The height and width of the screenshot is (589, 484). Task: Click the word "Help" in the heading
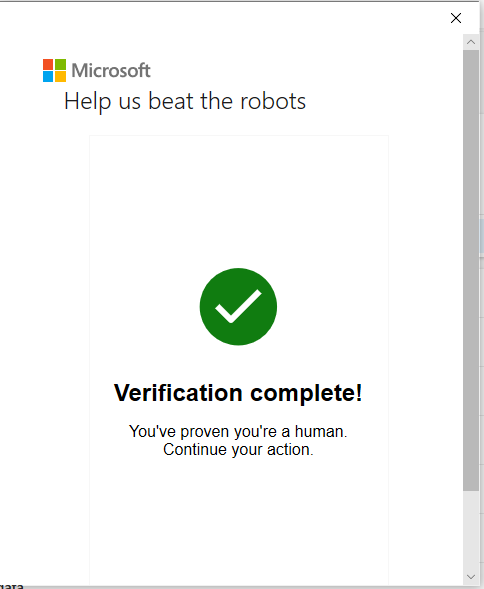click(88, 101)
